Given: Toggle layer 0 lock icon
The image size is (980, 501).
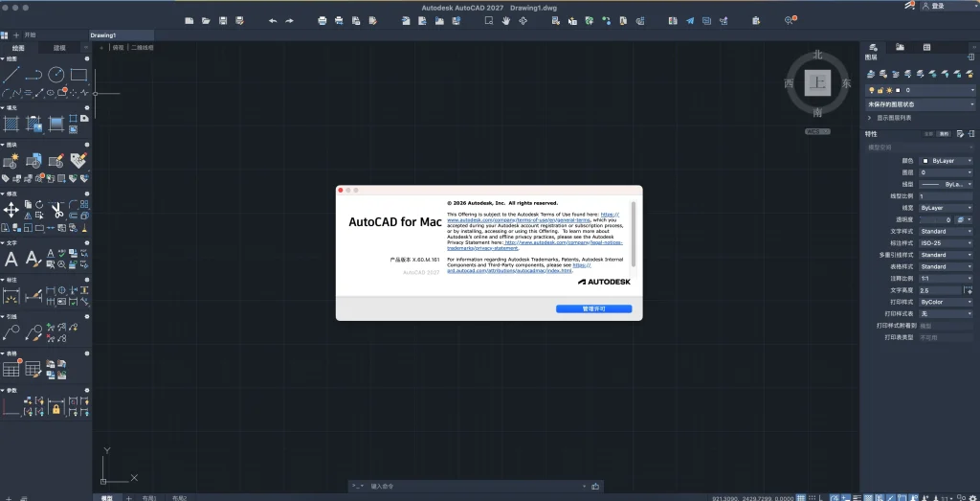Looking at the screenshot, I should pos(880,90).
